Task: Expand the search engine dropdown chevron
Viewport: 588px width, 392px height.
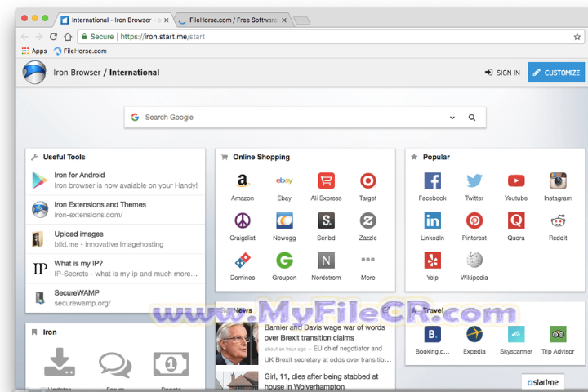Action: pos(452,118)
